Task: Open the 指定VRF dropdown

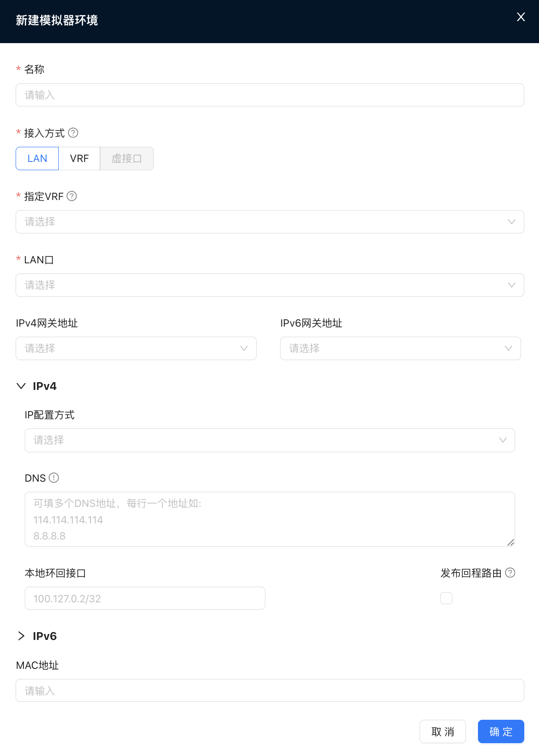Action: [x=269, y=222]
